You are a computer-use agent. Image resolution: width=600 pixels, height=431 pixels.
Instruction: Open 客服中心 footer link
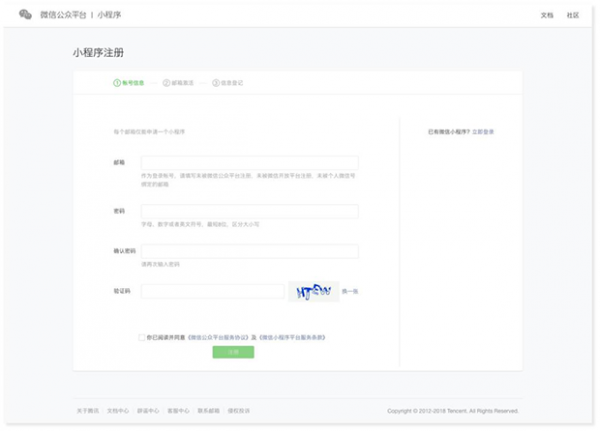click(x=178, y=411)
